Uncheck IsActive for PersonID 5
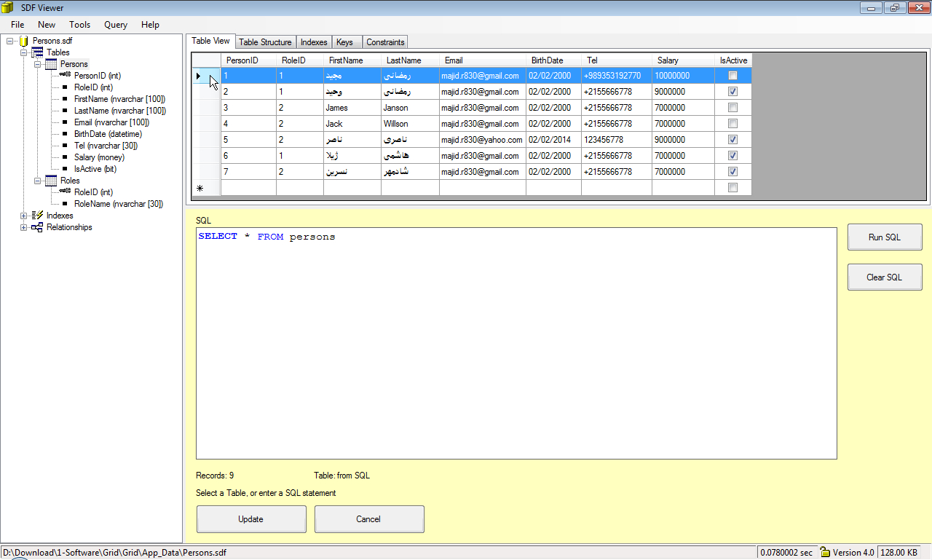The image size is (932, 560). coord(732,139)
